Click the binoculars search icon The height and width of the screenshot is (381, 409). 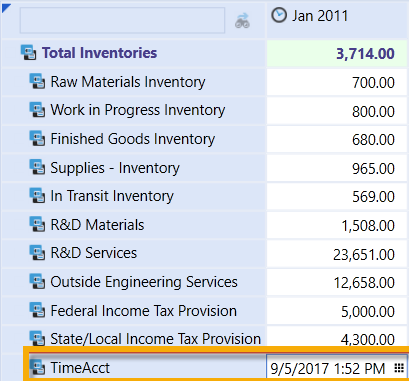(242, 21)
